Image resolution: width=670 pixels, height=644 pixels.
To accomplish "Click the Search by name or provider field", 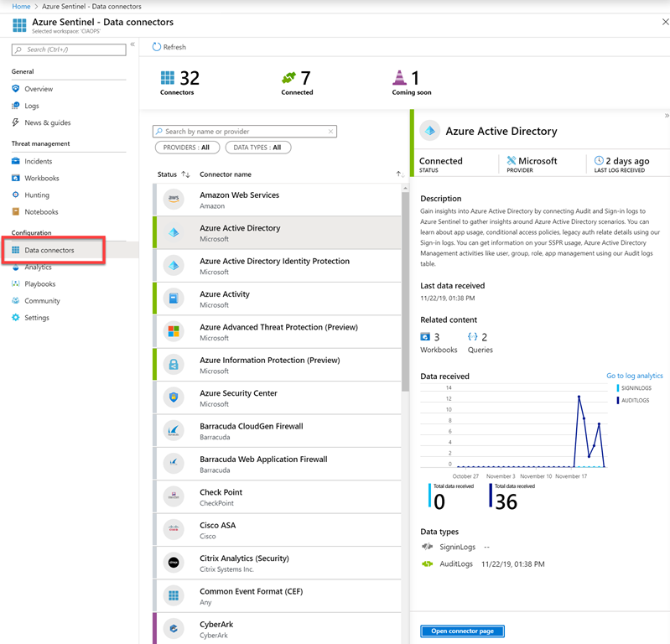I will [x=245, y=132].
